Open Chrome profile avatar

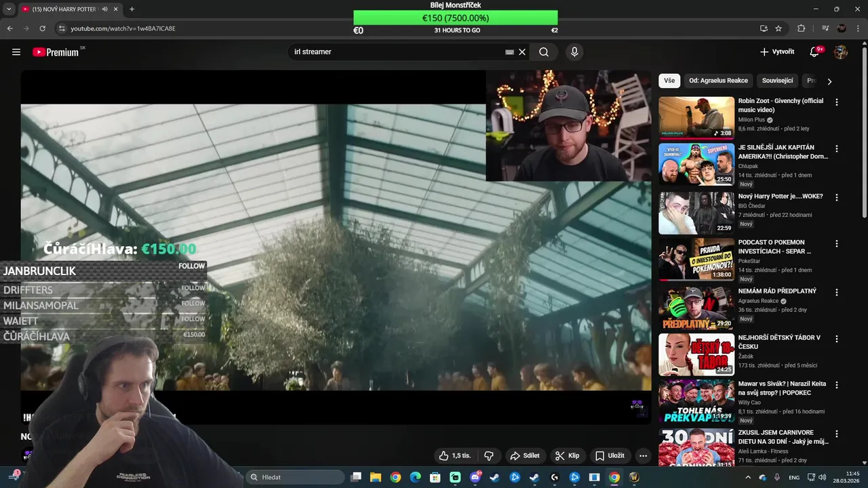[842, 28]
